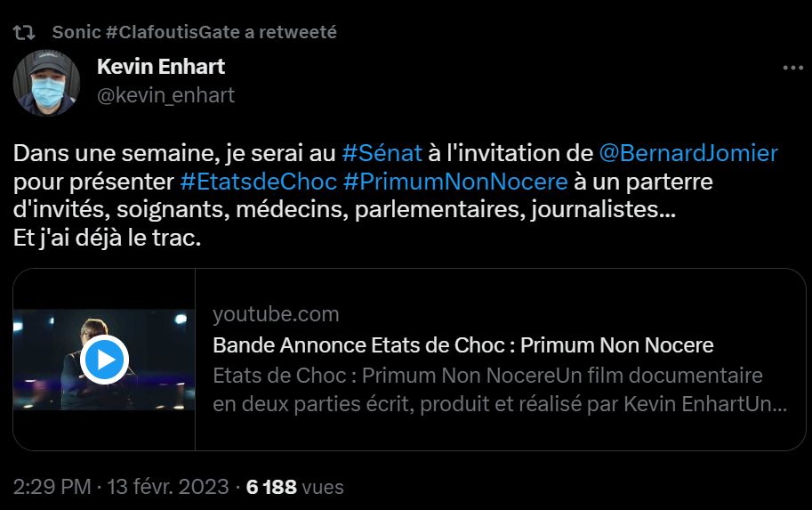Click the #EtatsdeChoc hashtag
This screenshot has width=812, height=510.
point(258,182)
